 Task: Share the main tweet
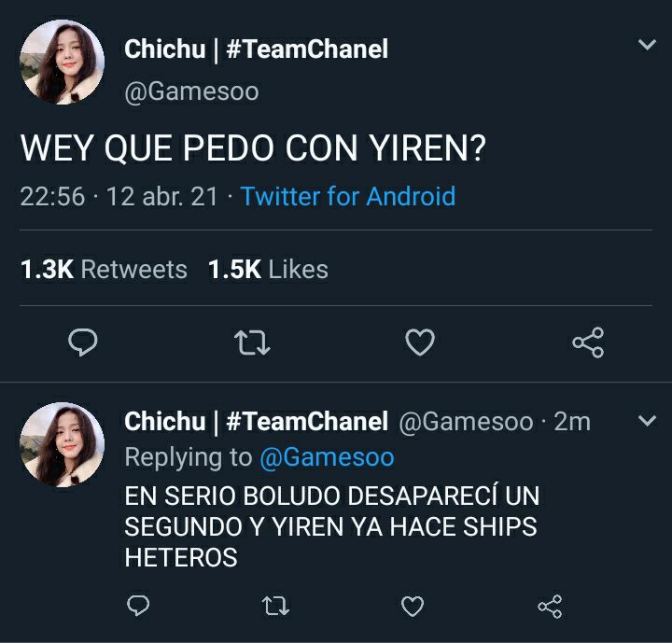[x=588, y=342]
